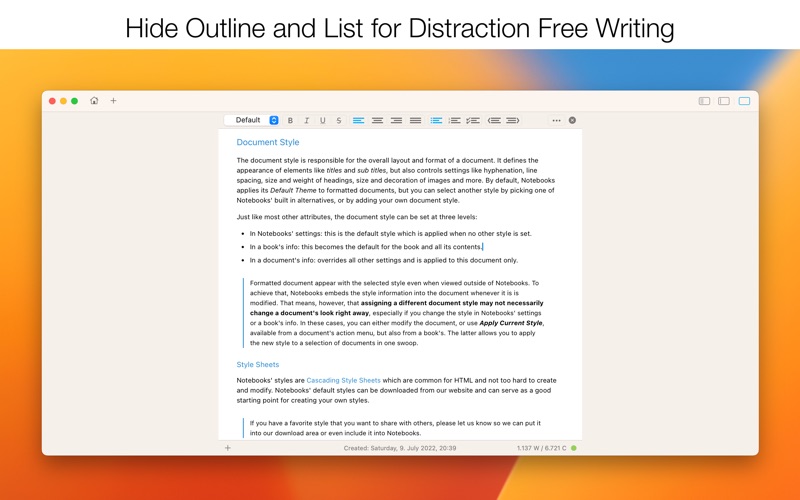
Task: Click the Document Style heading
Action: [268, 142]
